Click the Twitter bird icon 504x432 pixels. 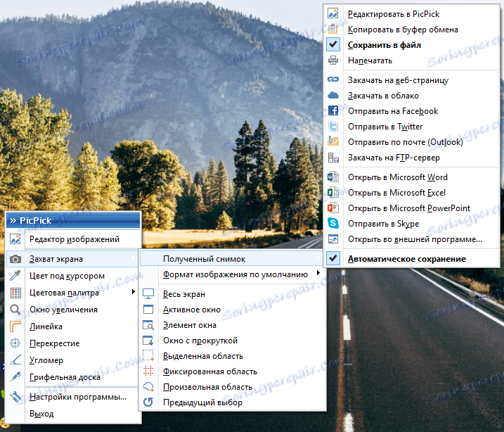click(x=333, y=127)
